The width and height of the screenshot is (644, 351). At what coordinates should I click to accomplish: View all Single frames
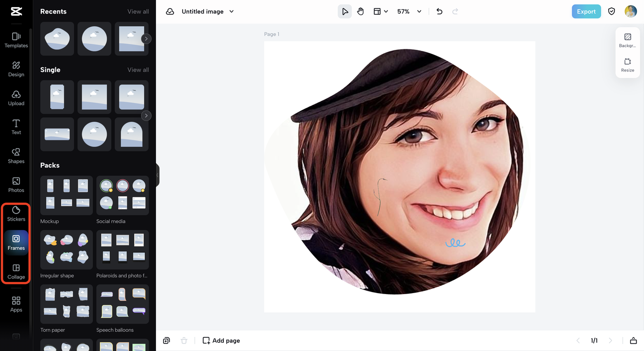(x=138, y=70)
